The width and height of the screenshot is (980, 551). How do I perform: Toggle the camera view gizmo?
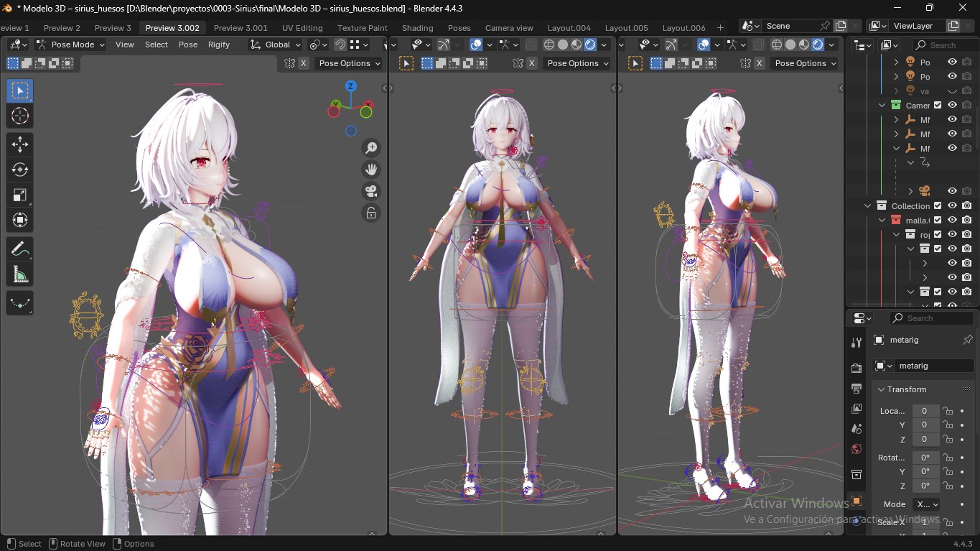[x=371, y=191]
